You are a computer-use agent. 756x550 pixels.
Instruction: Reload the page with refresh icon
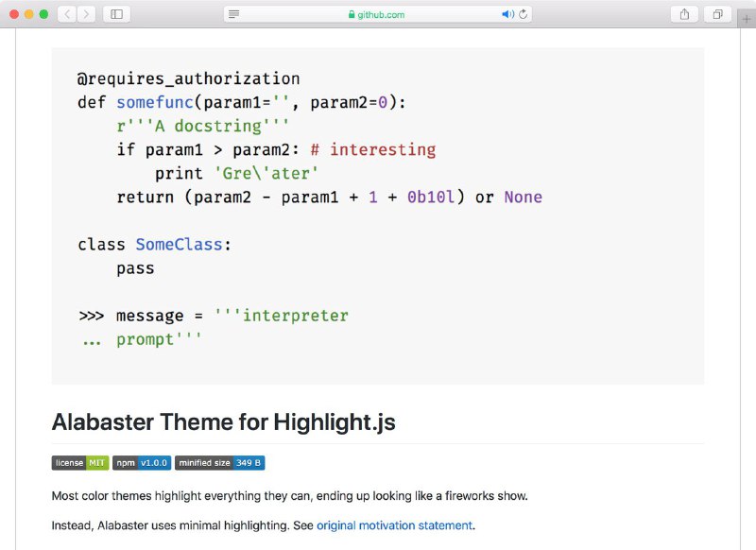(x=524, y=14)
